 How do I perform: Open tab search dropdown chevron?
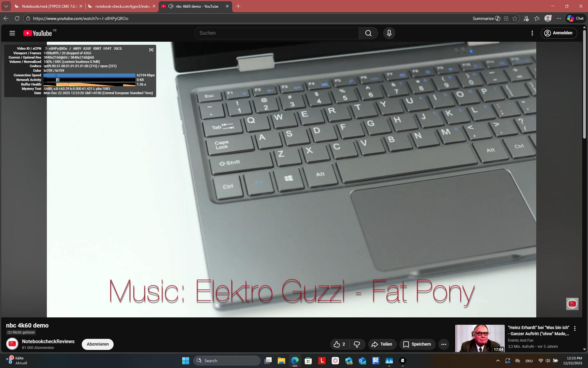coord(6,6)
